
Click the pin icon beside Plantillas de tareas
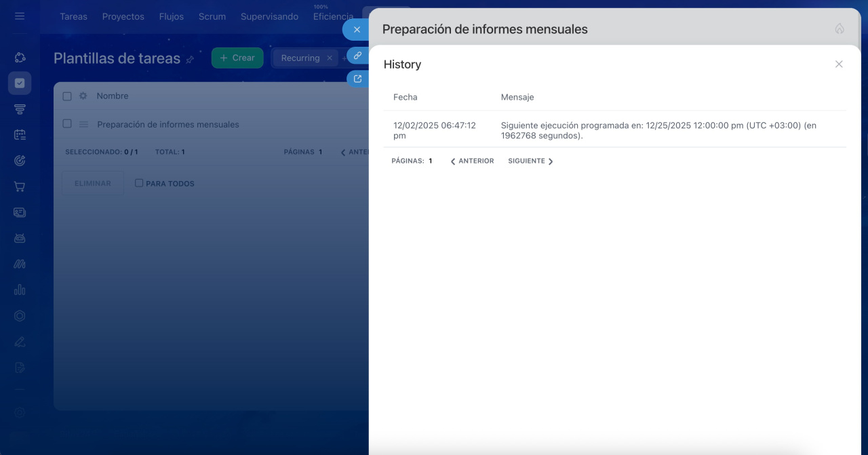coord(190,60)
